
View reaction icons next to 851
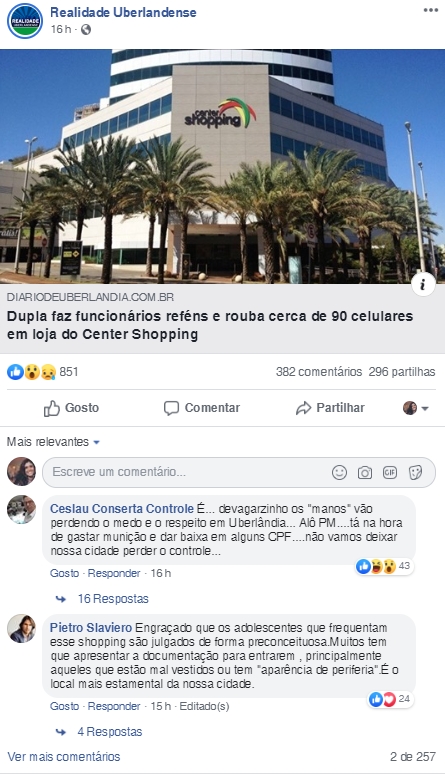click(x=31, y=372)
